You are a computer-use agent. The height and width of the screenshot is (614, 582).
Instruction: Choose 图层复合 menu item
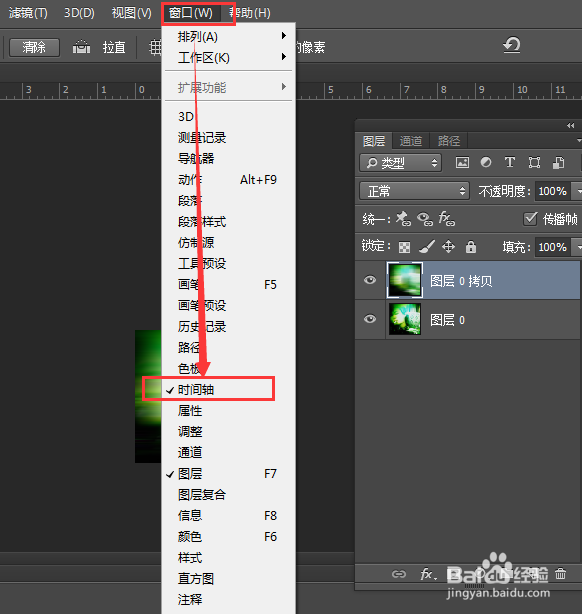228,495
